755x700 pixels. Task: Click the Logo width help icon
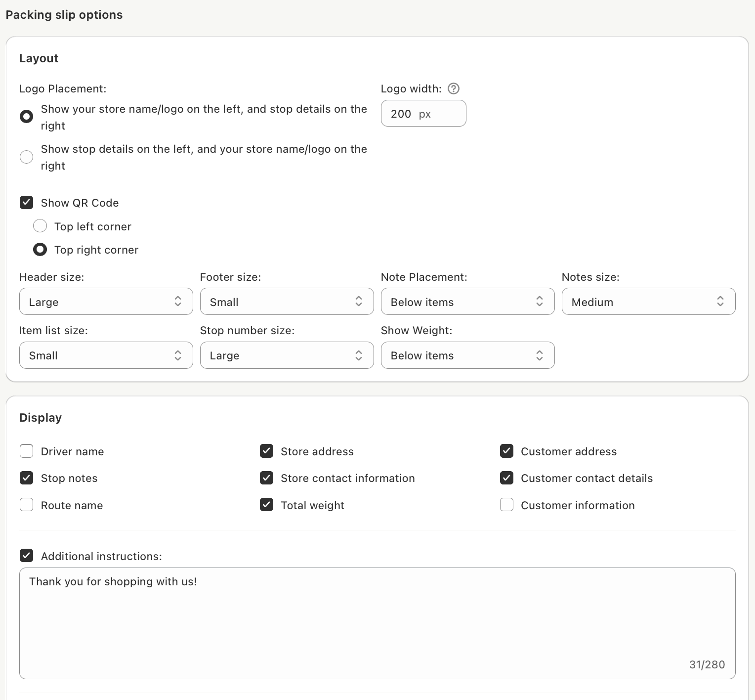click(453, 88)
